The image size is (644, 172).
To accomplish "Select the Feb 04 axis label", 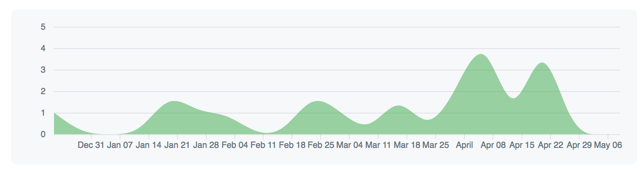I will click(235, 145).
